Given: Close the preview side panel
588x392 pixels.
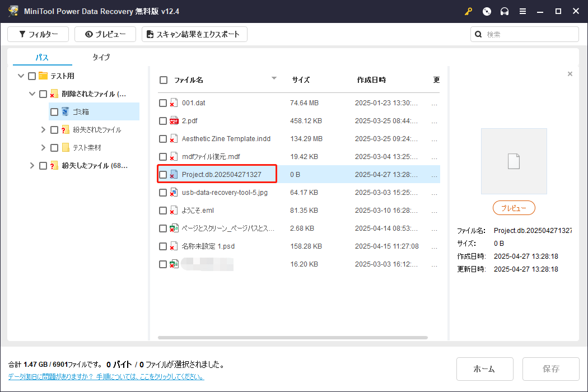Looking at the screenshot, I should coord(570,74).
